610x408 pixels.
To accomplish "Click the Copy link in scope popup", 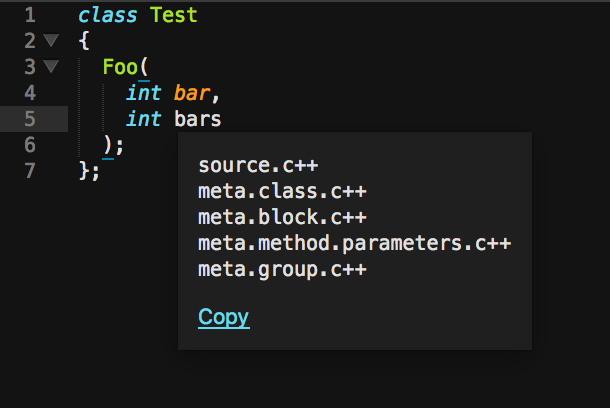I will click(223, 318).
